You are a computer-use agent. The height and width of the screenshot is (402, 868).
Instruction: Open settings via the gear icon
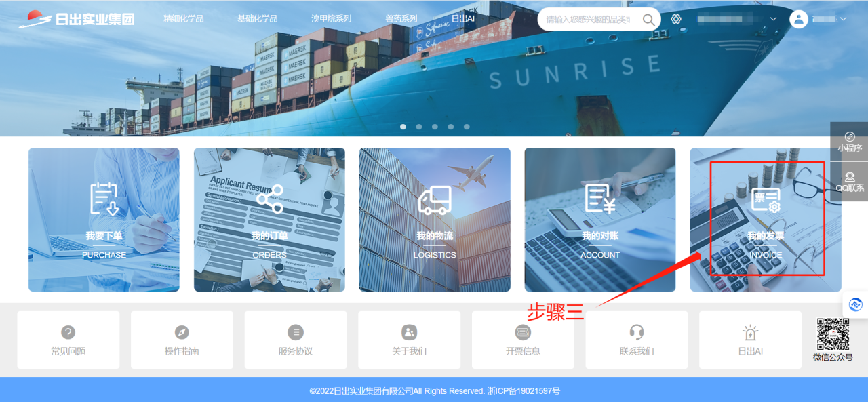point(676,19)
